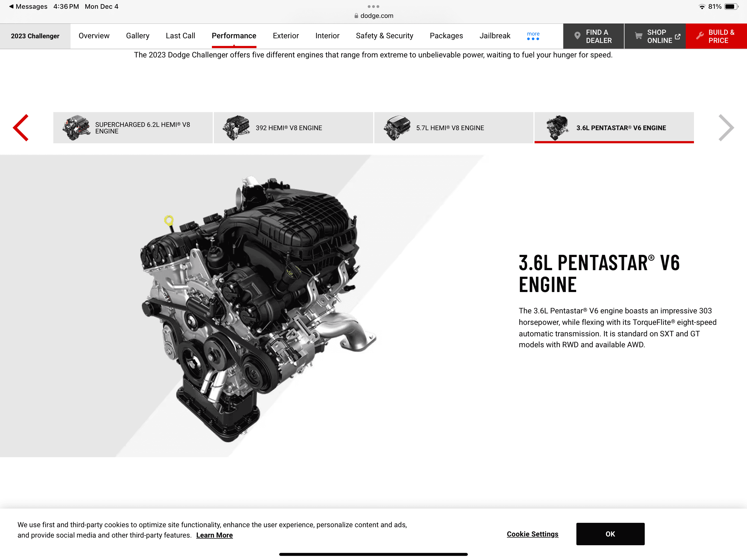Select the 392 HEMI V8 Engine card
Viewport: 747px width, 560px height.
293,128
